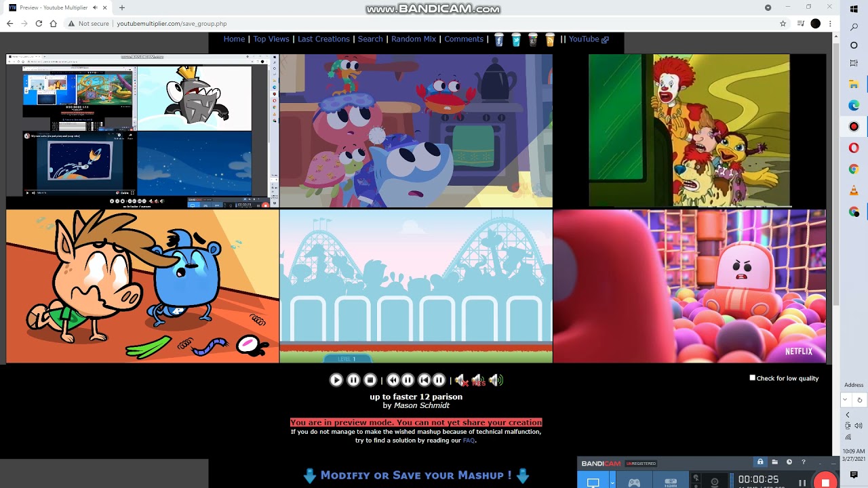Open a new browser tab
Viewport: 868px width, 488px height.
(x=122, y=7)
